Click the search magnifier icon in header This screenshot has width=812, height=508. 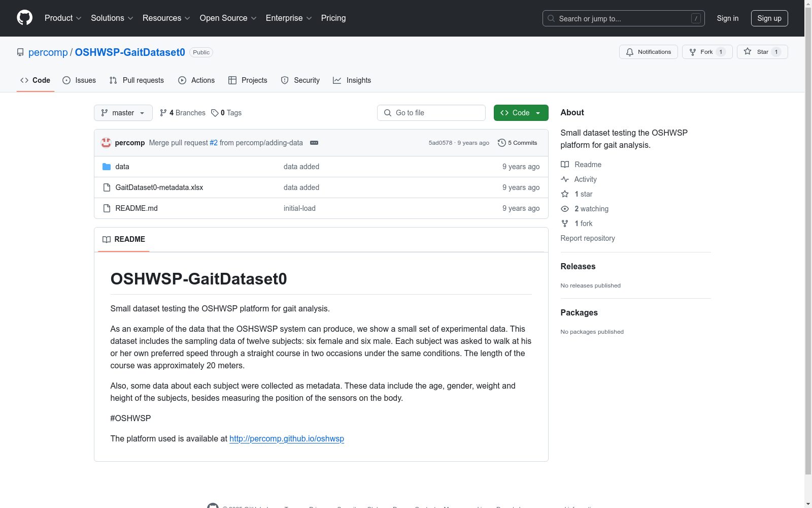pos(551,18)
